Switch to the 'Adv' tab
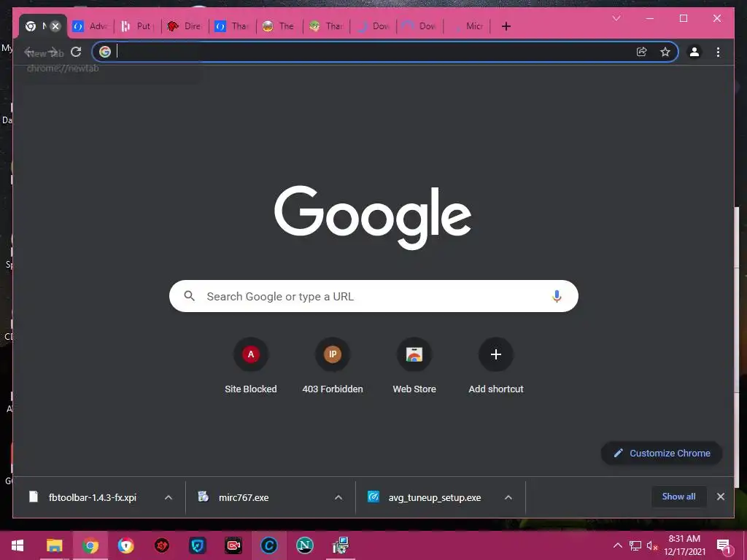The width and height of the screenshot is (747, 560). 90,26
